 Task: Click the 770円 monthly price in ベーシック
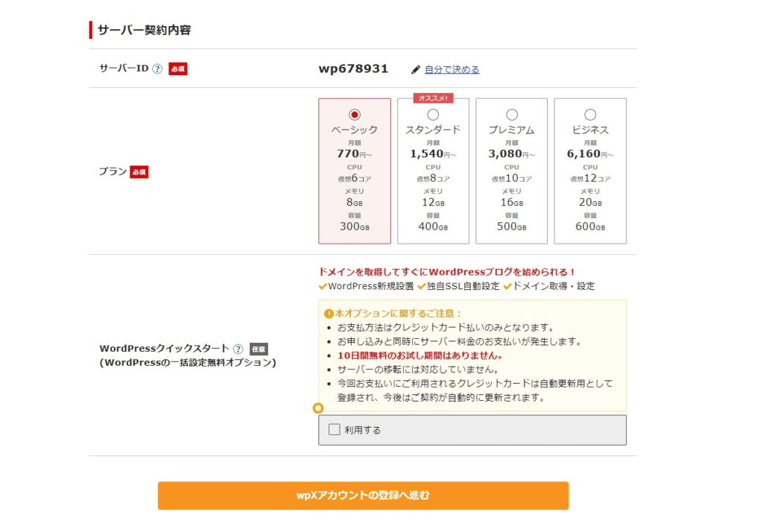click(x=355, y=153)
